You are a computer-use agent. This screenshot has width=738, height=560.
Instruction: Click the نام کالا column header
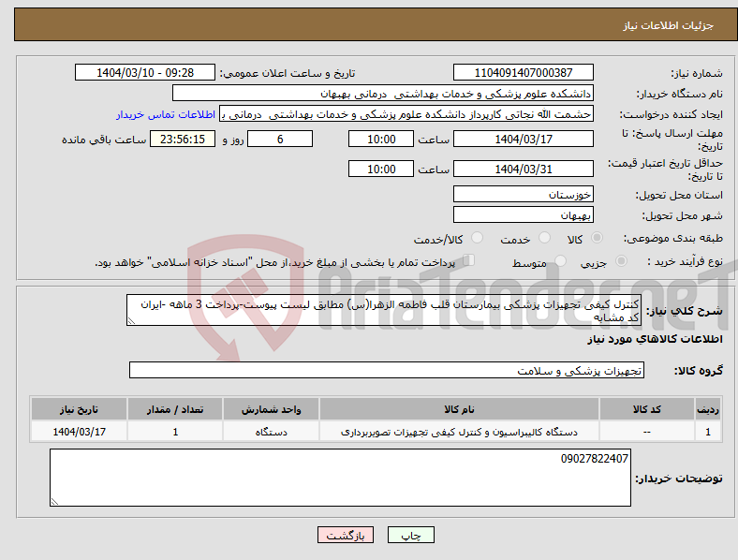459,409
